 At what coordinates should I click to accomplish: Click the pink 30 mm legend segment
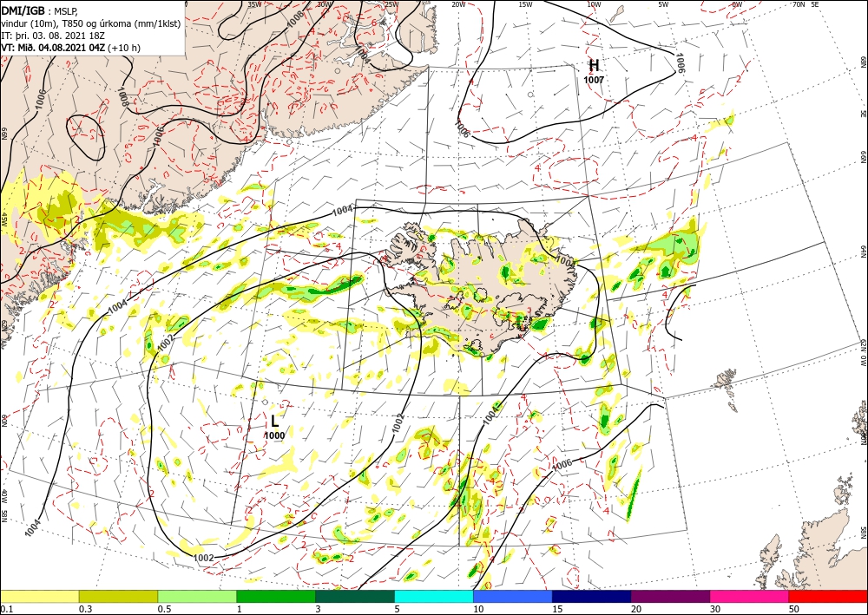click(x=750, y=596)
